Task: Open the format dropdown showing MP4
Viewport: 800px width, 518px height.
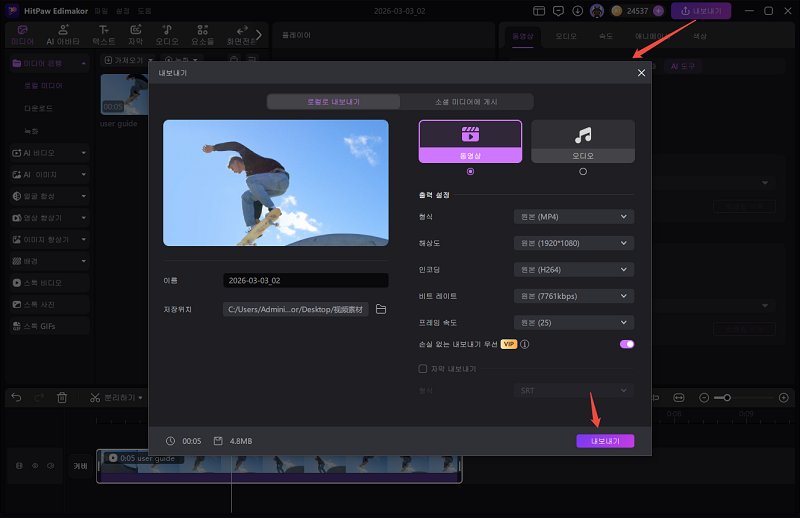Action: (x=573, y=216)
